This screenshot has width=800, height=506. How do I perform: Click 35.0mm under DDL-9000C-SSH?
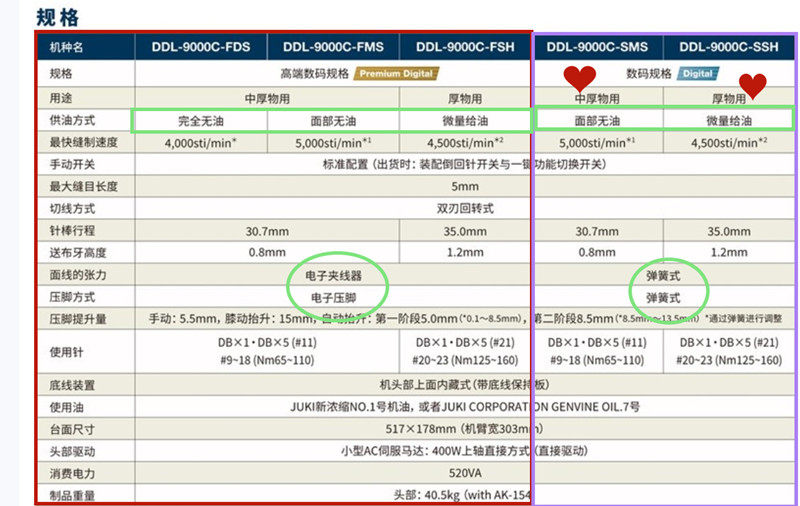(x=729, y=231)
